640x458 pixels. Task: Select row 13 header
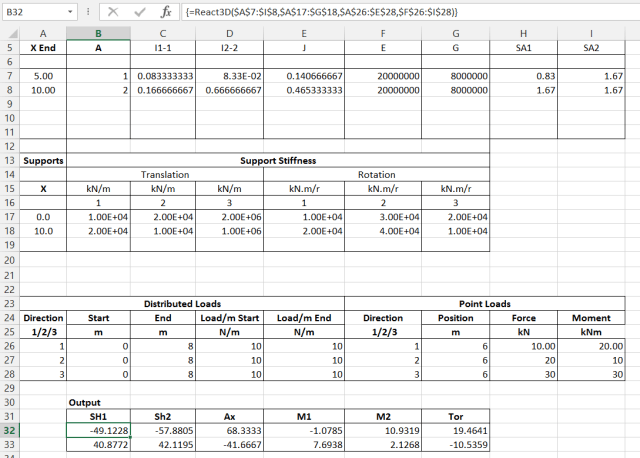point(9,160)
